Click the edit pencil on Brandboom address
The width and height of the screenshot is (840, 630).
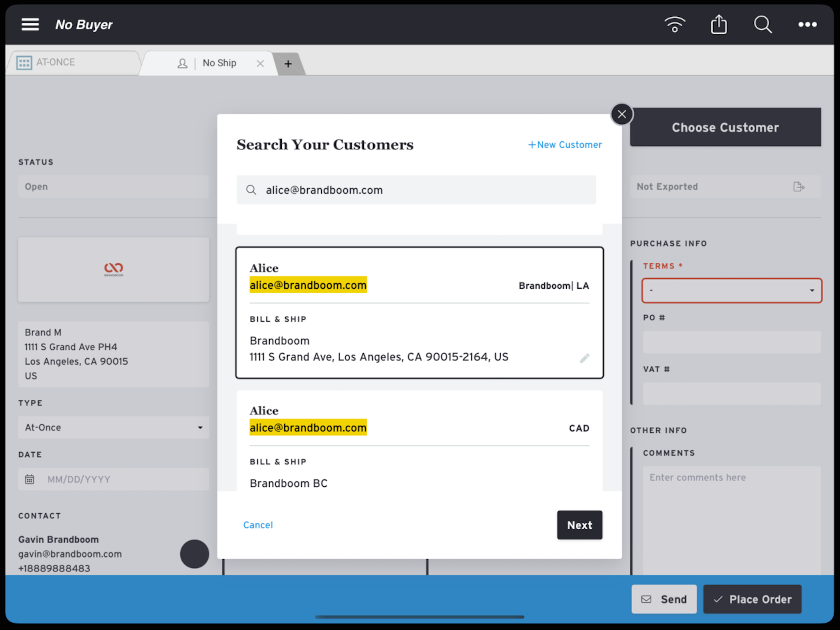tap(584, 358)
